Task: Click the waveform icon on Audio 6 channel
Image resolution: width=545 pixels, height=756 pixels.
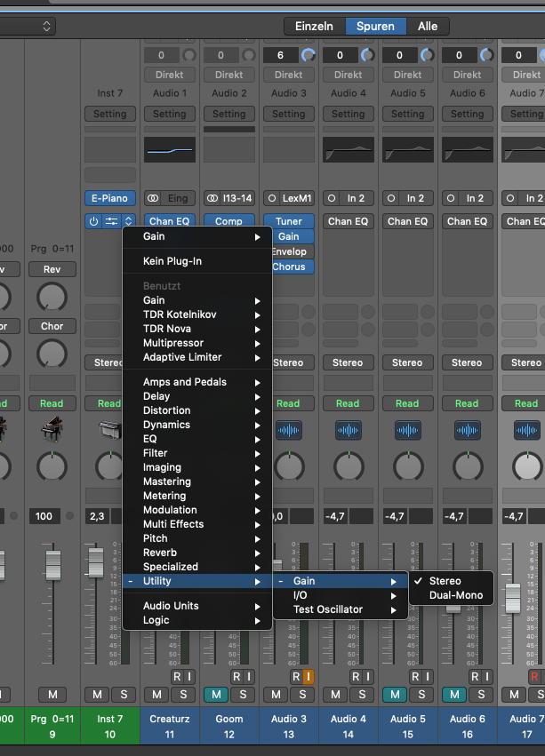Action: (x=468, y=430)
